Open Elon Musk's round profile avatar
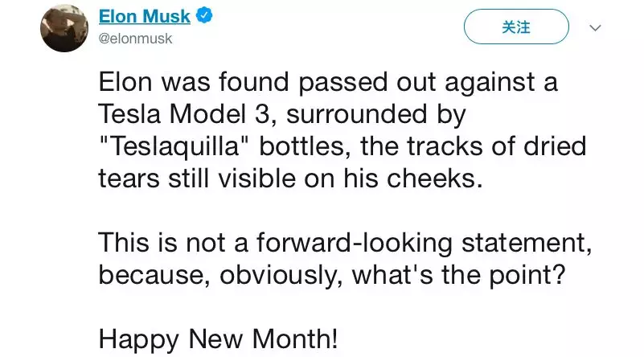Screen dimensions: 644x357 (x=64, y=28)
